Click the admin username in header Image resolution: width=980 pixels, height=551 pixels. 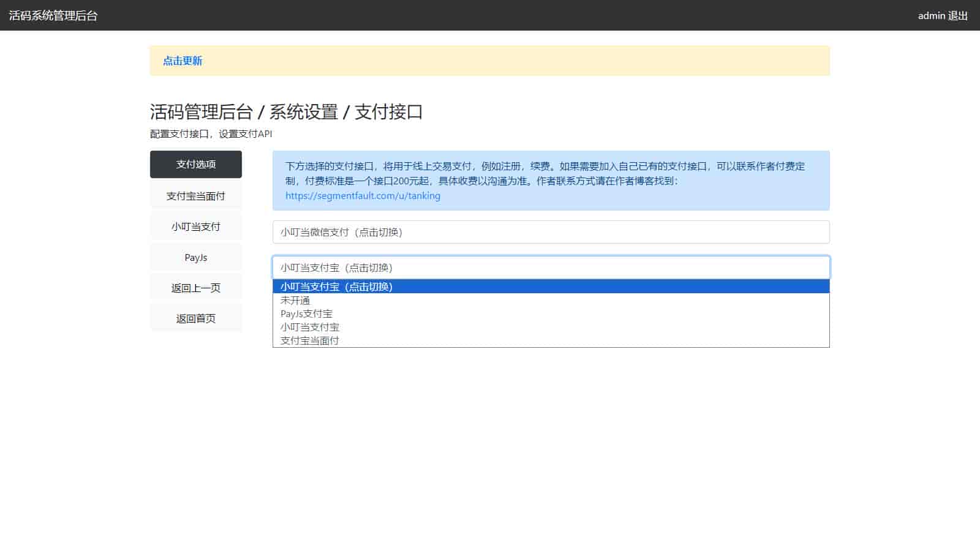[x=931, y=15]
